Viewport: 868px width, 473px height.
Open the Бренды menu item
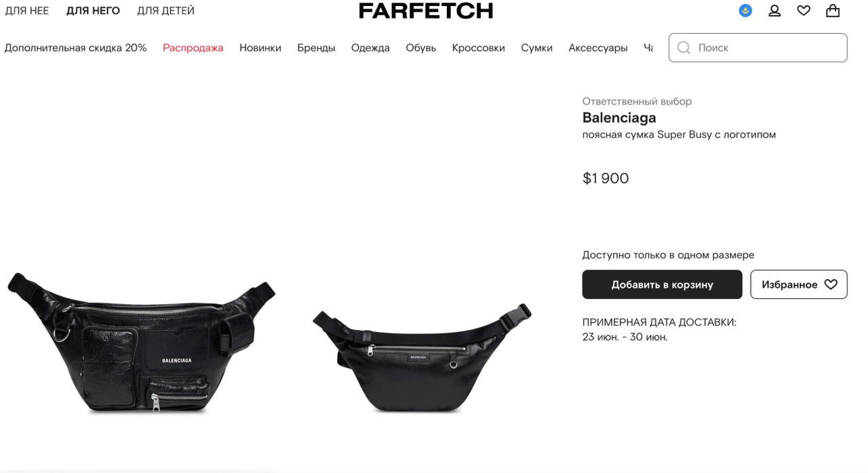point(316,47)
